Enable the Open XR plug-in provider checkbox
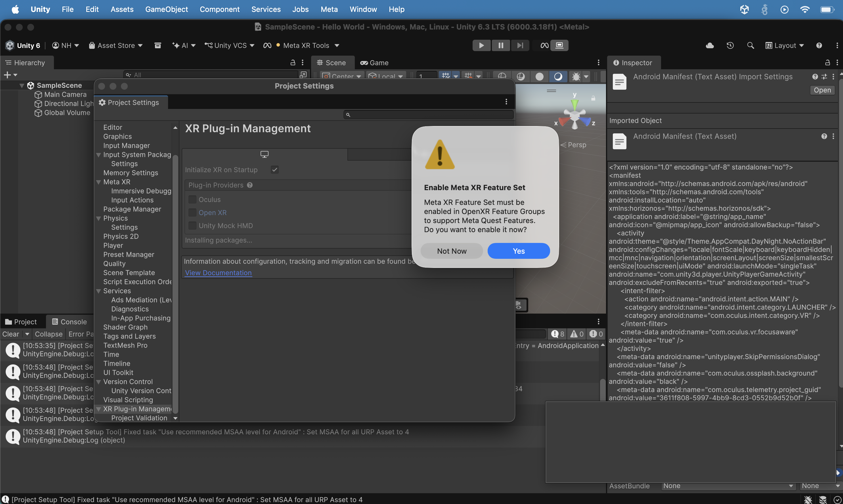 click(x=192, y=213)
